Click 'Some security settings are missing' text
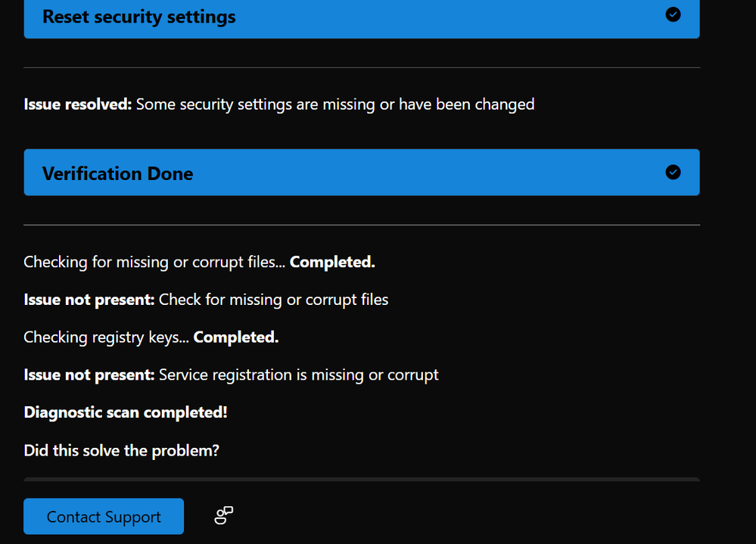756x544 pixels. [334, 104]
